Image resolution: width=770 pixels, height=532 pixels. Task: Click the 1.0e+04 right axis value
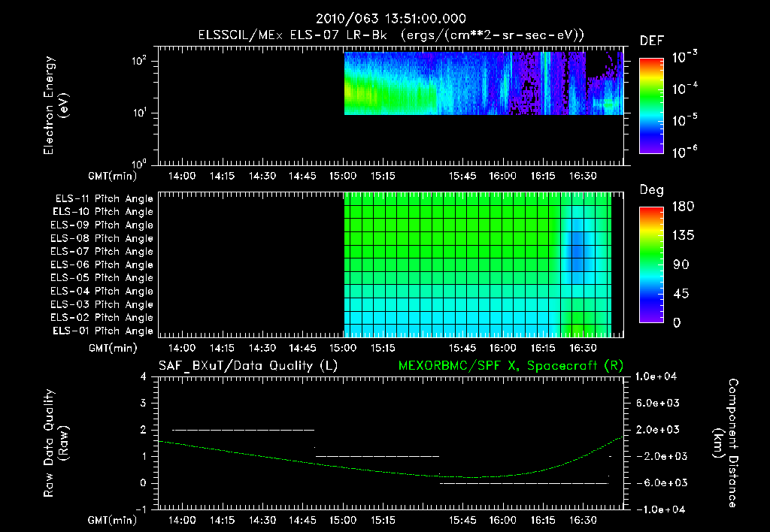pyautogui.click(x=656, y=376)
